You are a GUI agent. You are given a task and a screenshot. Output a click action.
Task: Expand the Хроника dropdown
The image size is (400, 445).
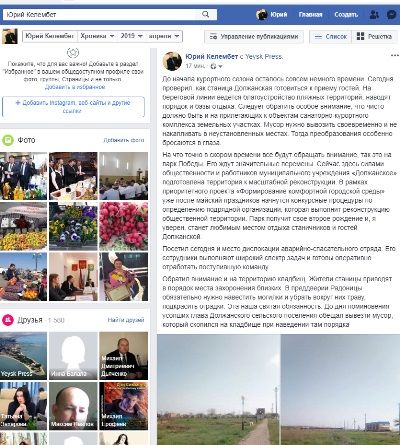coord(97,36)
